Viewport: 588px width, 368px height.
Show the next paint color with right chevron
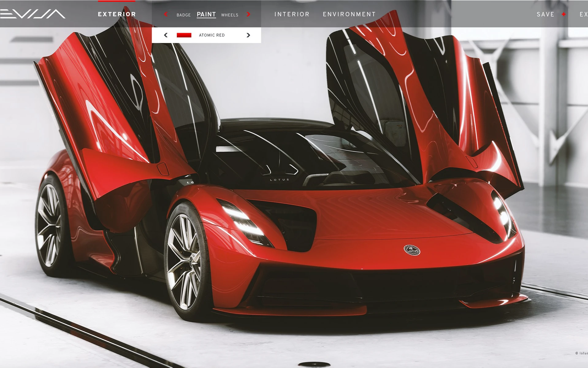[248, 35]
